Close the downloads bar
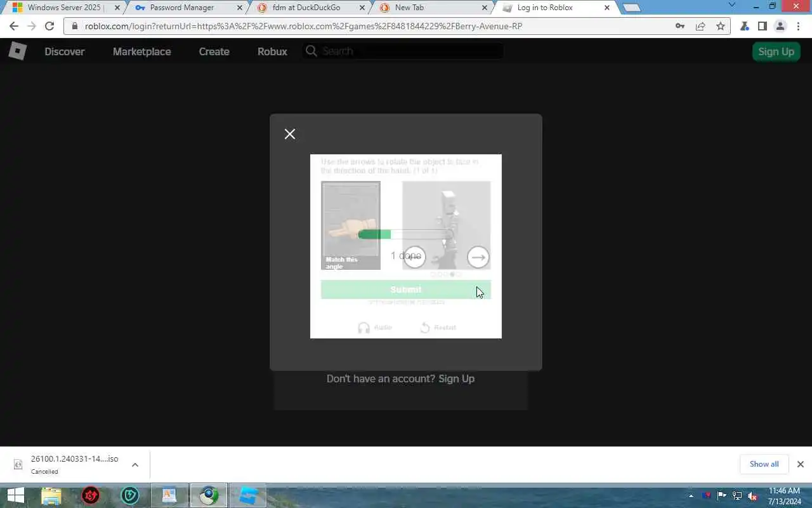This screenshot has height=508, width=812. coord(800,464)
